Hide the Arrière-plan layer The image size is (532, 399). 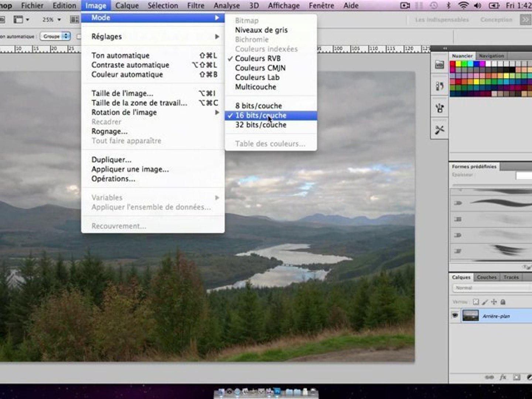pyautogui.click(x=455, y=316)
